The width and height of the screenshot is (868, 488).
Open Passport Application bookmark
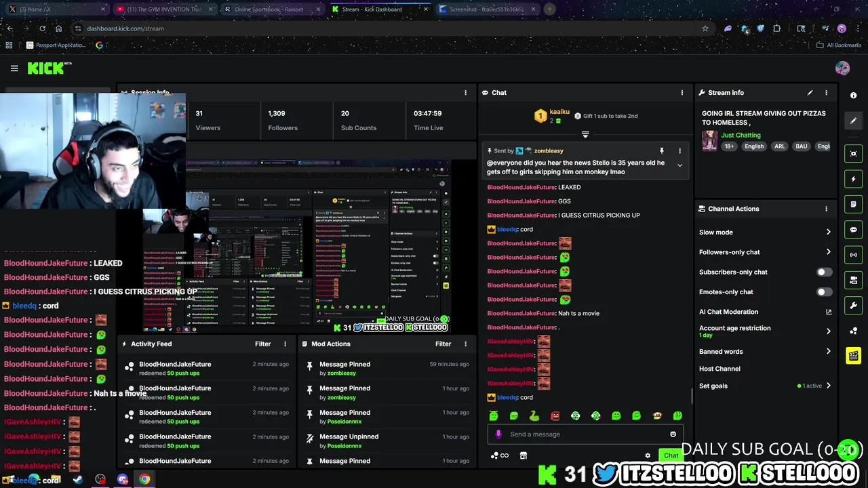pyautogui.click(x=56, y=45)
